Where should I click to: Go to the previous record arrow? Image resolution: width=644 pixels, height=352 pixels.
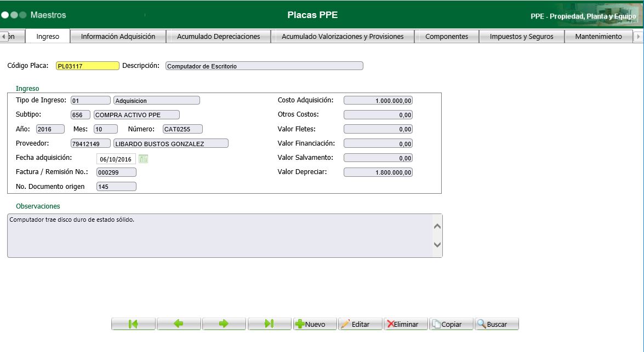179,324
